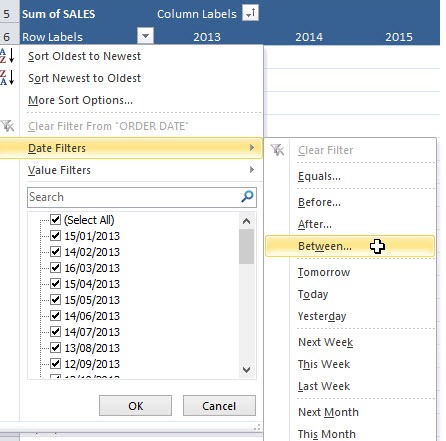This screenshot has width=446, height=441.
Task: Choose the After... date filter
Action: pos(315,224)
